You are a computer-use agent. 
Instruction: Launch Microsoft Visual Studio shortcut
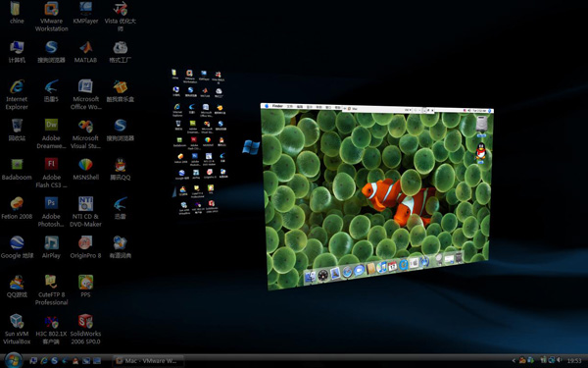[85, 133]
